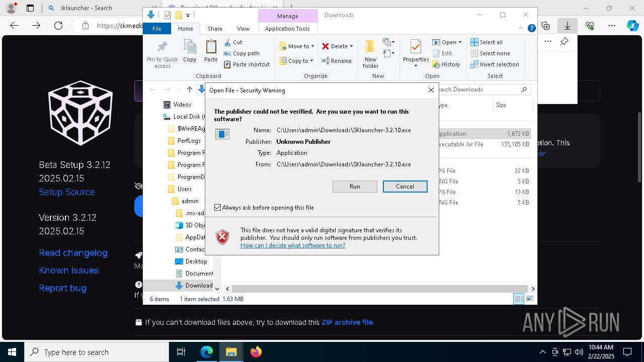Click Select all in the ribbon

(487, 42)
